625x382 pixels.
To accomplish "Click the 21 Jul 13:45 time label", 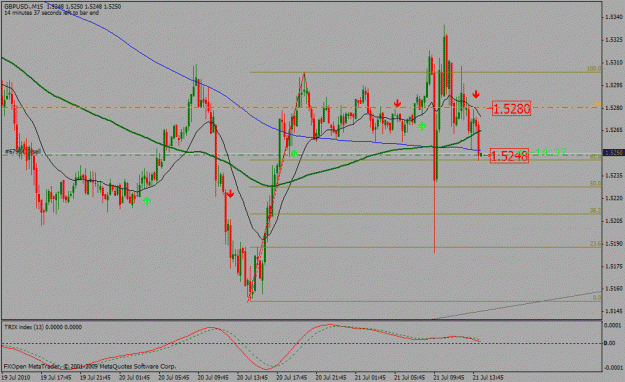I will point(488,377).
